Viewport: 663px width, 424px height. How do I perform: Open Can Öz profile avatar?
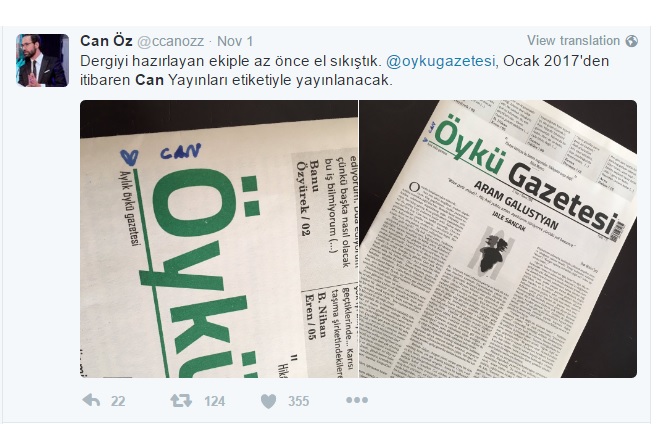(42, 60)
